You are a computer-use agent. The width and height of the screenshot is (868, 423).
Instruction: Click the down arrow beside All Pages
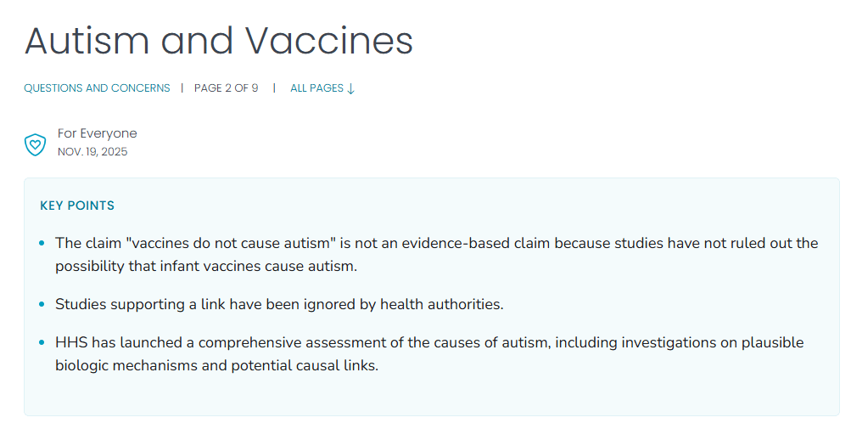coord(350,88)
